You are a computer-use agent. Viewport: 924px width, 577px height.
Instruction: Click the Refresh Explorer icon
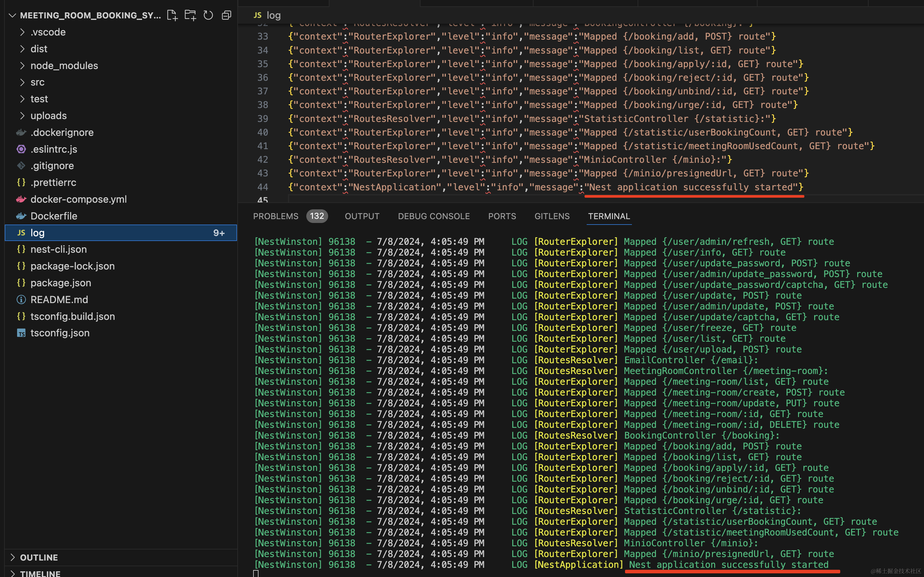coord(208,15)
